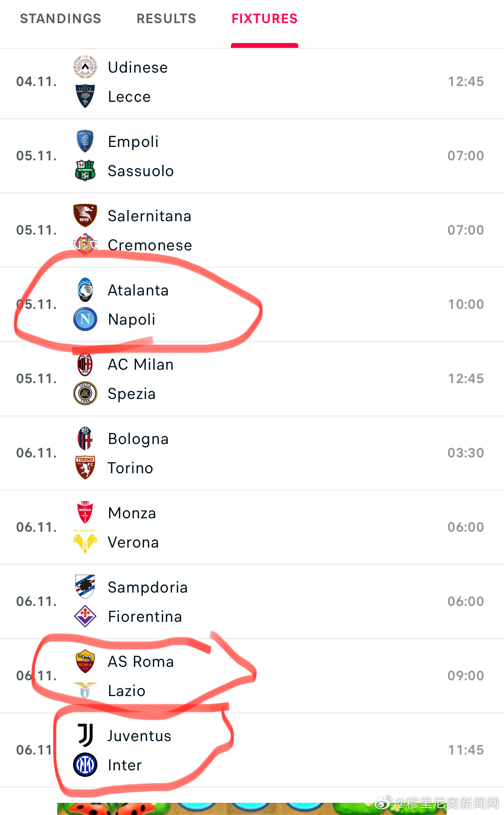Click the Empoli club logo
The image size is (504, 815).
coord(85,141)
